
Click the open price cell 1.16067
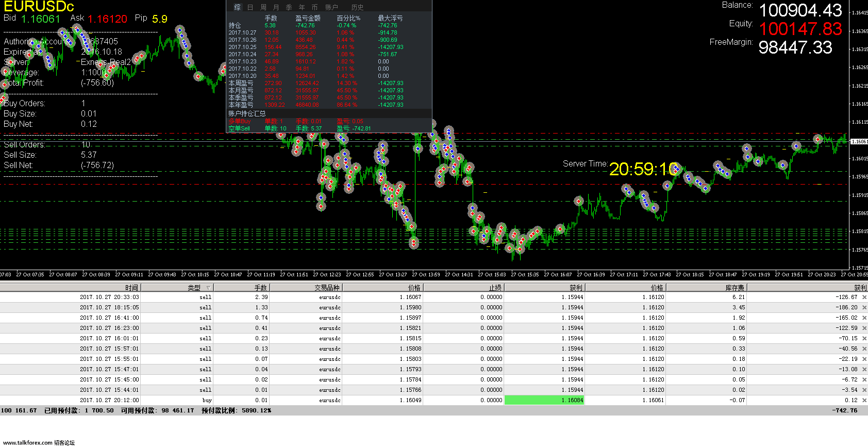pos(382,297)
